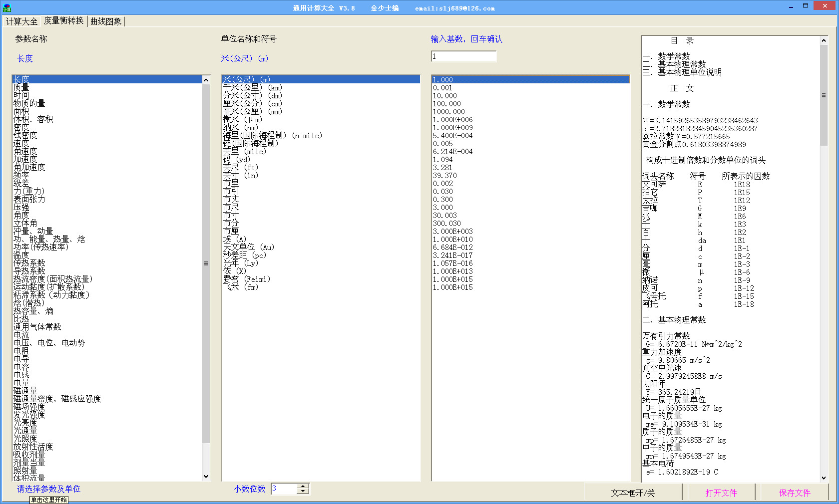This screenshot has height=504, width=839.
Task: Increase decimal places with spinner up arrow
Action: pyautogui.click(x=303, y=486)
